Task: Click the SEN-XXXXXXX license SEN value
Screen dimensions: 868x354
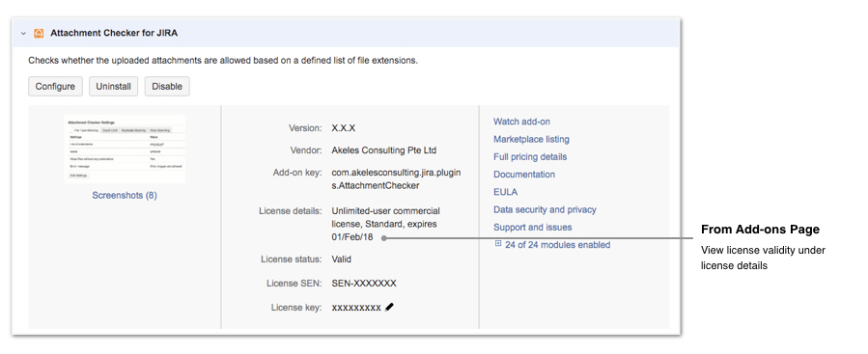Action: [x=364, y=284]
